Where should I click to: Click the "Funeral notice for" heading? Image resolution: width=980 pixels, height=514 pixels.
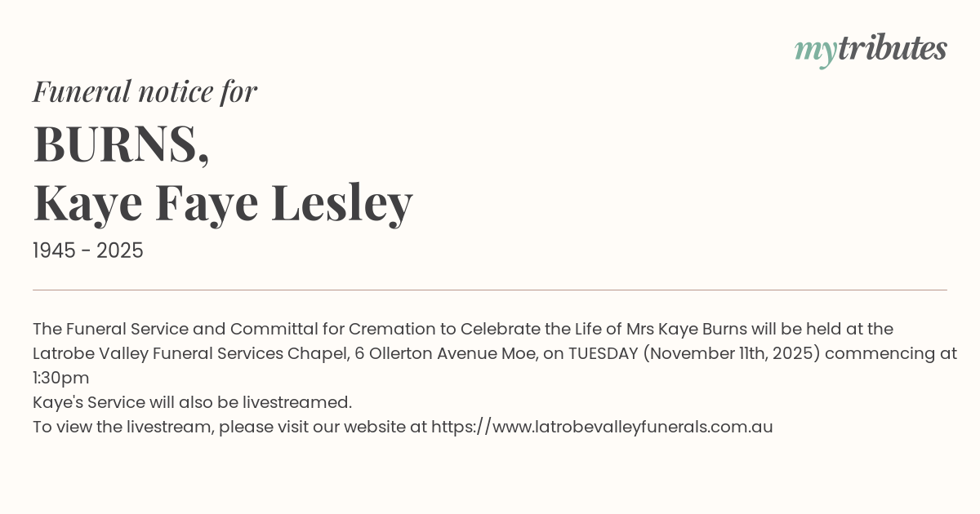[x=145, y=91]
